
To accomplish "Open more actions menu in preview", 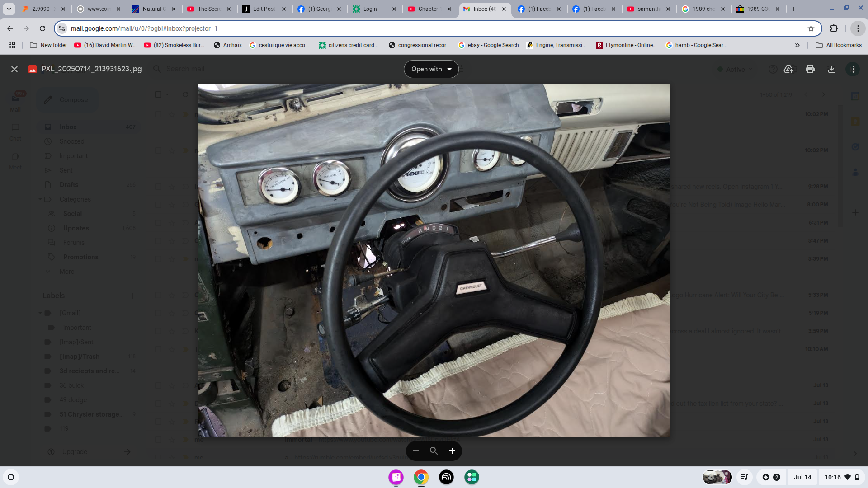I will (853, 69).
